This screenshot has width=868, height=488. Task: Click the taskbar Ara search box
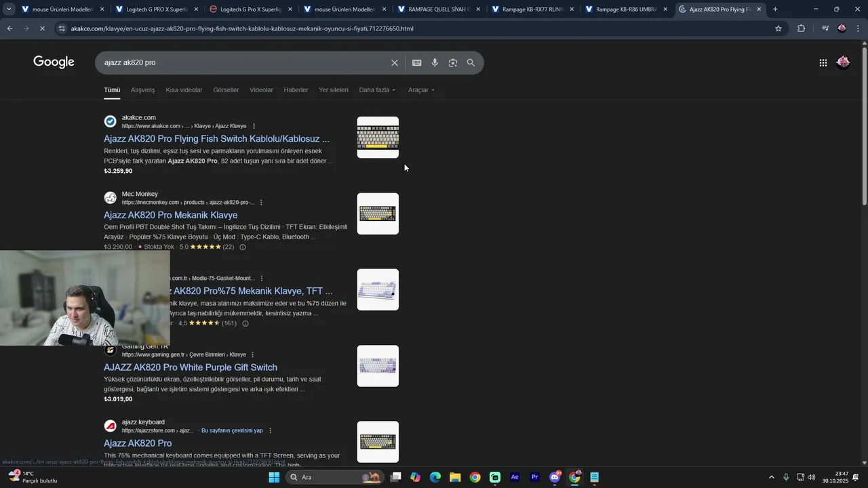pos(334,477)
